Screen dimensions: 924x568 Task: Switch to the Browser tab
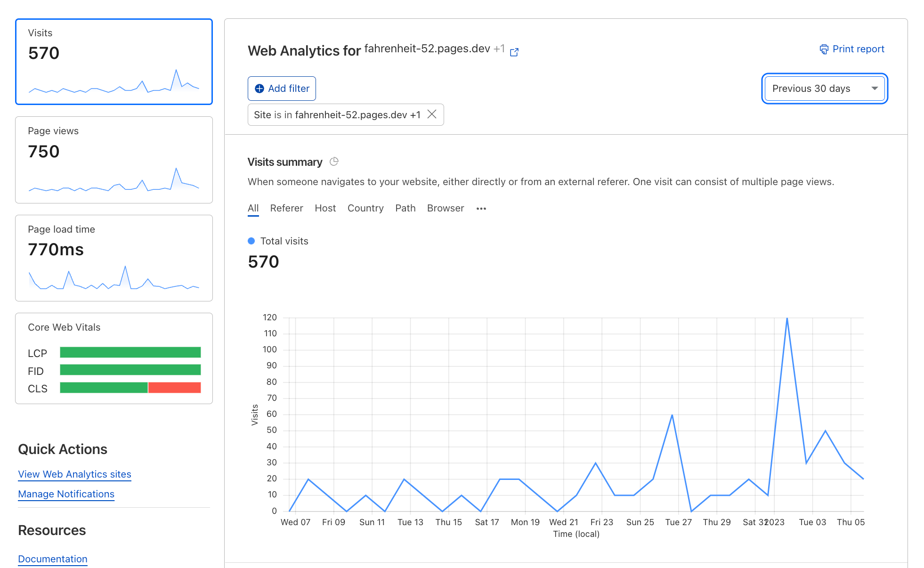point(445,208)
